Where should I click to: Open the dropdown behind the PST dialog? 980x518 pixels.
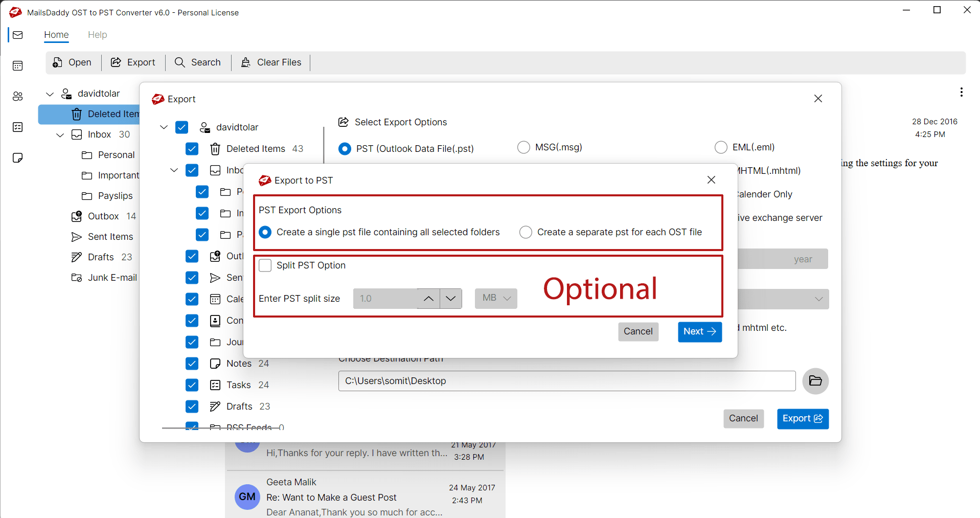pos(818,299)
